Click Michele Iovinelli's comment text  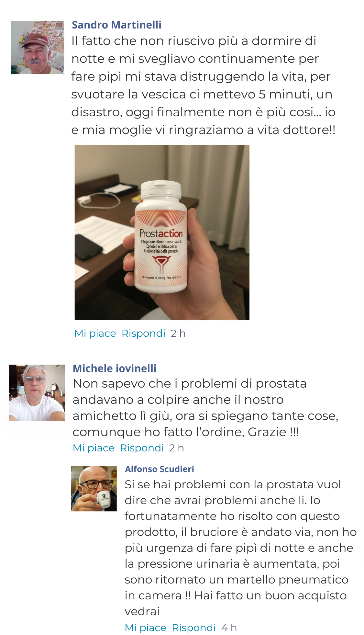point(206,408)
